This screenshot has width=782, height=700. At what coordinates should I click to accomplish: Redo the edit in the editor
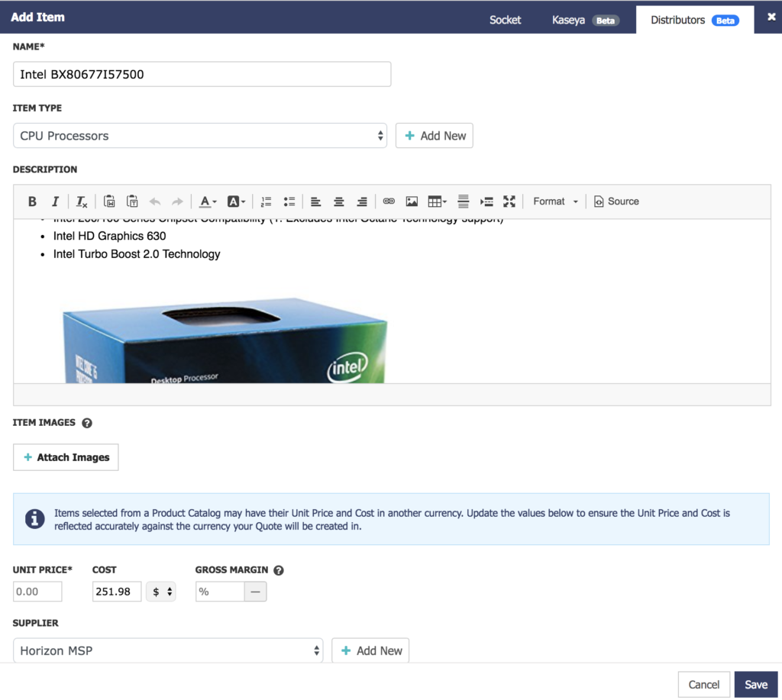coord(177,202)
